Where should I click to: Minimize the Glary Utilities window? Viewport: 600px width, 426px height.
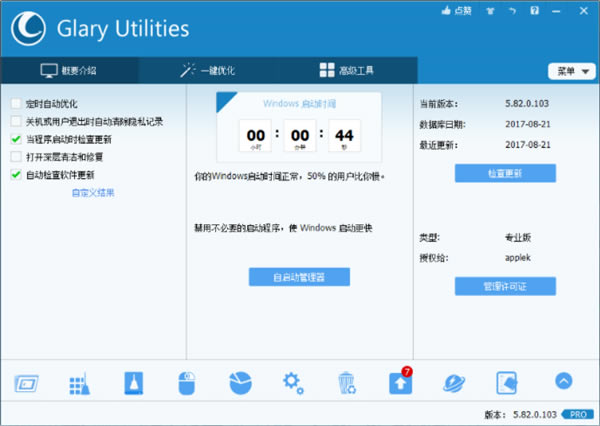tap(556, 11)
